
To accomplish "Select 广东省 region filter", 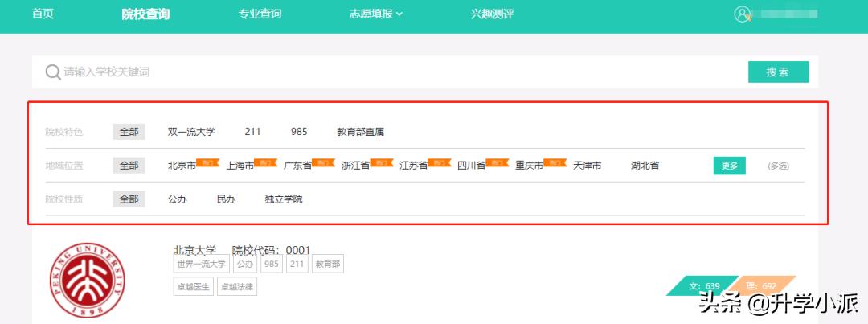I will pyautogui.click(x=297, y=166).
